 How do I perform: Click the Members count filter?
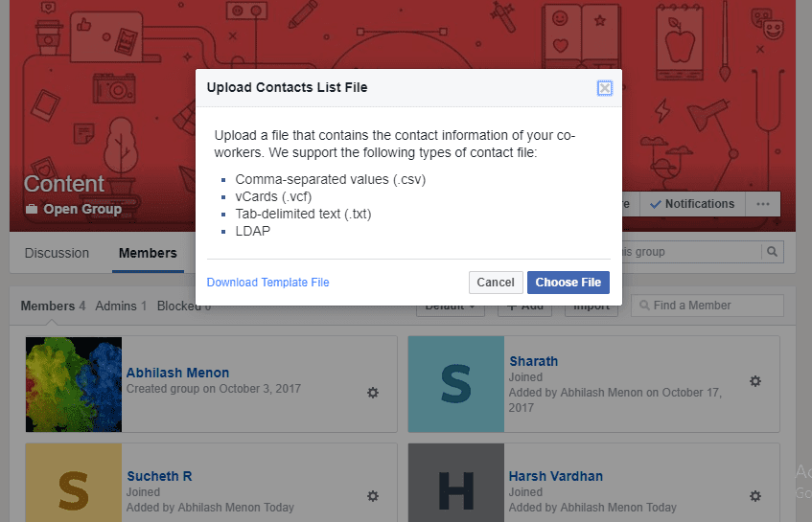(53, 306)
